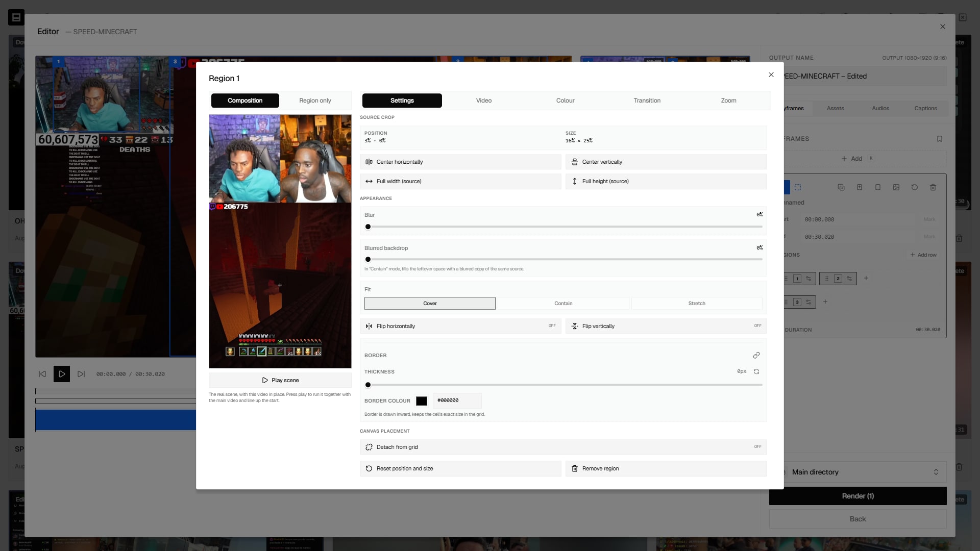Click the bookmark icon in frame toolbar

pos(878,187)
